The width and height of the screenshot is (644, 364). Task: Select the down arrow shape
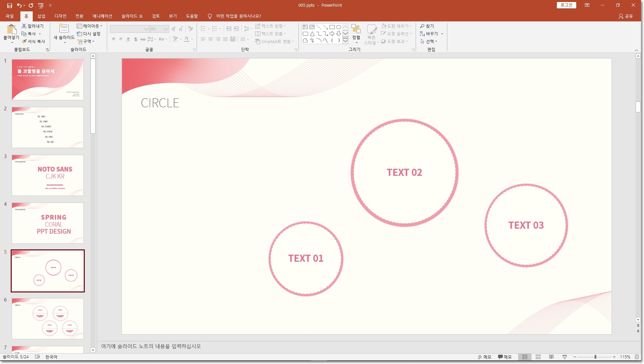tap(339, 34)
